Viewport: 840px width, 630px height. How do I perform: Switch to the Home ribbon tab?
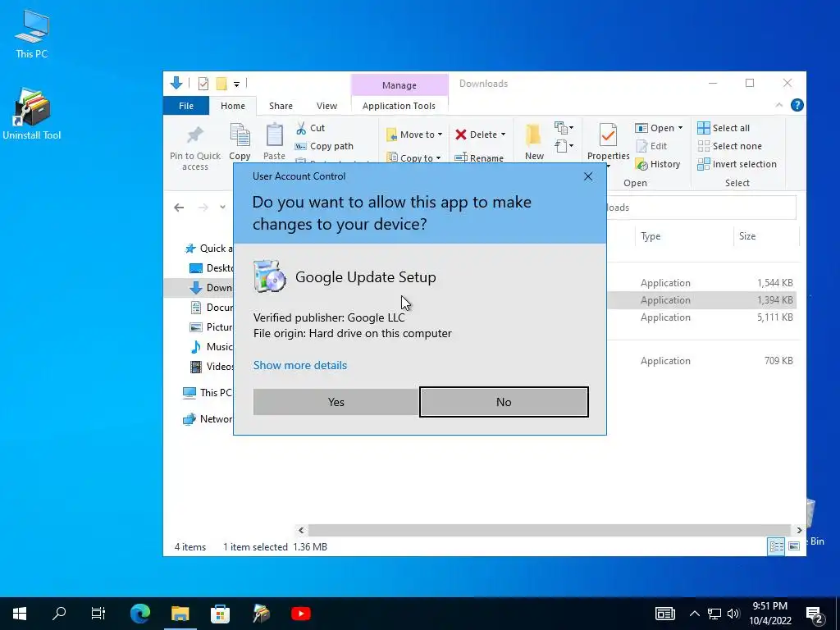(232, 106)
